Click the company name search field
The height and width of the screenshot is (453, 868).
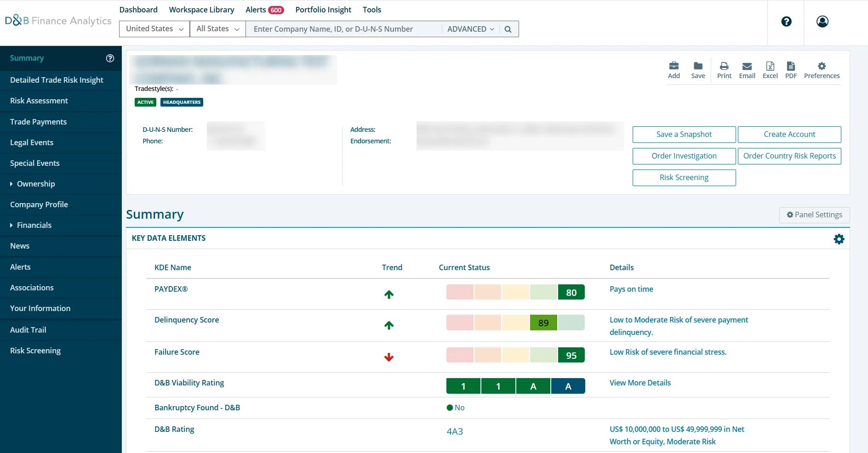[x=344, y=29]
